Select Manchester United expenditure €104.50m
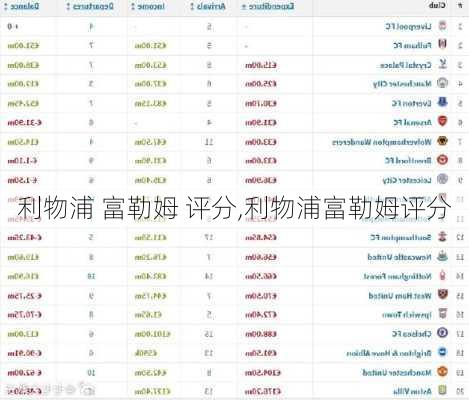 click(263, 373)
